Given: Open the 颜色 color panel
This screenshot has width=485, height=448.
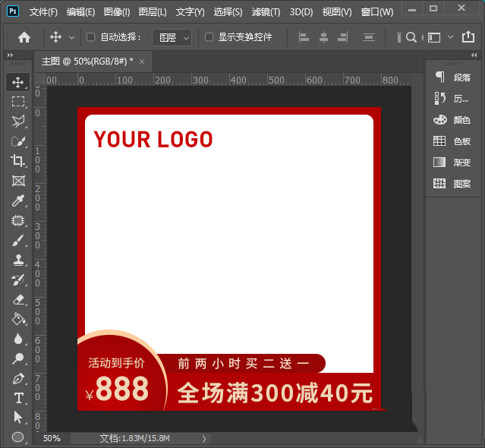Looking at the screenshot, I should point(453,120).
